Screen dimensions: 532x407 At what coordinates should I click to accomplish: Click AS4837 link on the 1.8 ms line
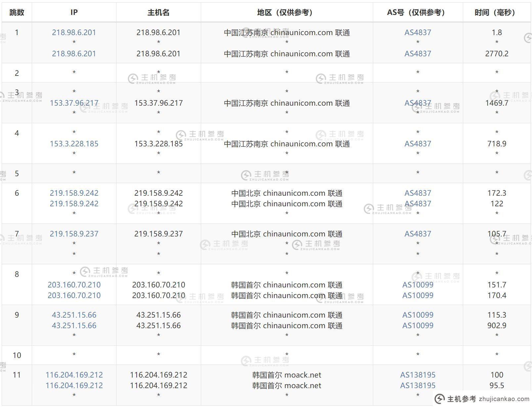tap(418, 32)
